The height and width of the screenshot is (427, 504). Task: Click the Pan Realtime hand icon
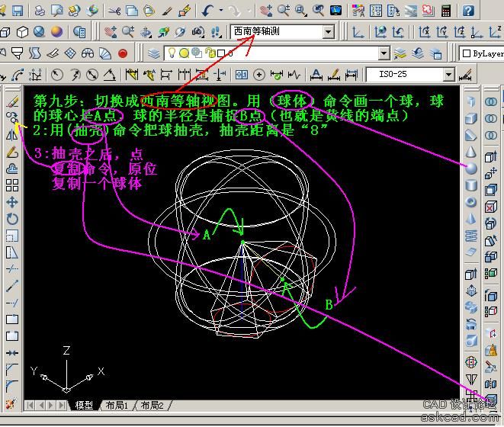pyautogui.click(x=266, y=11)
